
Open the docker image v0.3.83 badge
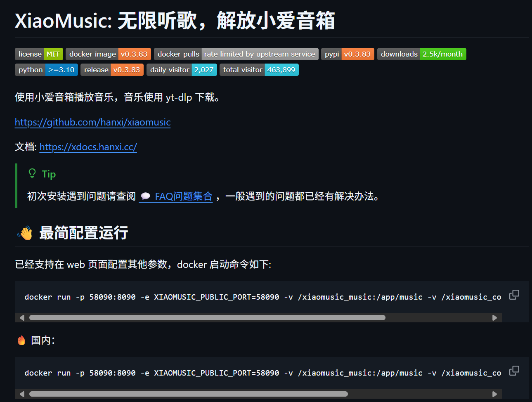(x=108, y=54)
